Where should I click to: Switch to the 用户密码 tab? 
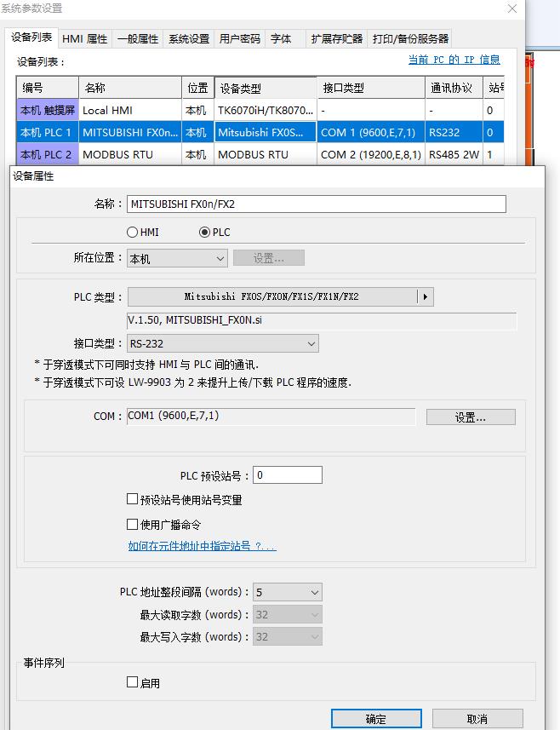tap(239, 38)
